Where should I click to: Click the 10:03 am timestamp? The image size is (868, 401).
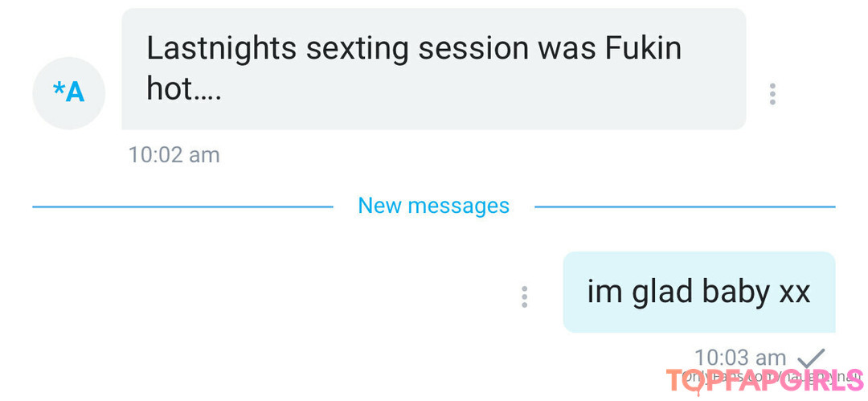click(740, 358)
